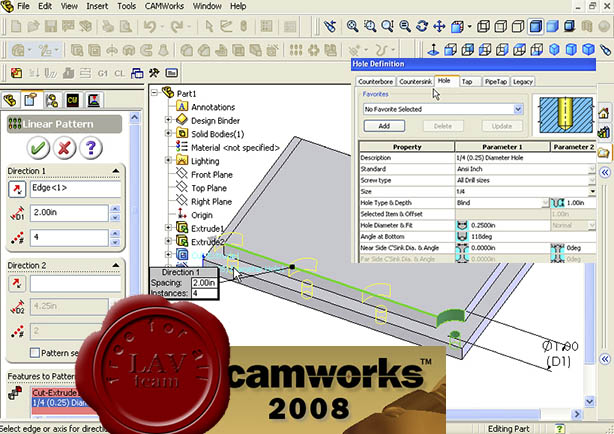Viewport: 614px width, 434px height.
Task: Activate the Pan view tool
Action: coord(439,26)
